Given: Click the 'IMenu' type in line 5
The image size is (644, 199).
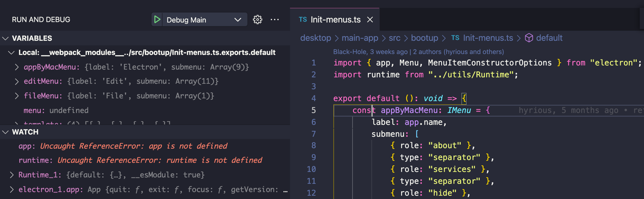Looking at the screenshot, I should (x=459, y=110).
